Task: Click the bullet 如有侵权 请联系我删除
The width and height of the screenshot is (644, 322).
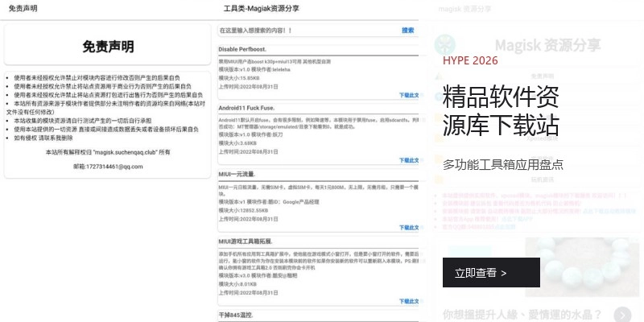Action: 43,138
